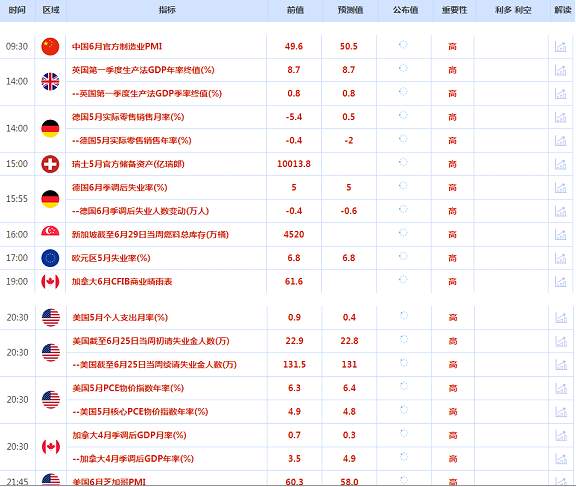Open chart icon for 欧元区5月失业率
The height and width of the screenshot is (487, 576).
(x=560, y=258)
